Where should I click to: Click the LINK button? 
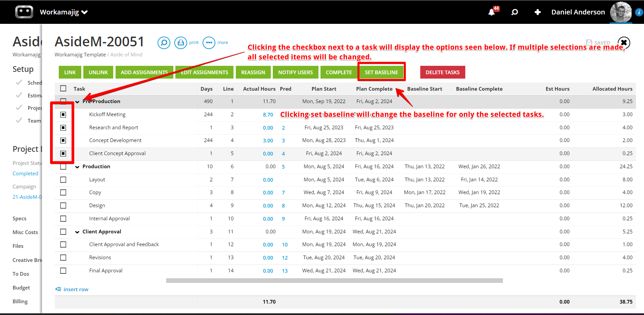tap(70, 72)
